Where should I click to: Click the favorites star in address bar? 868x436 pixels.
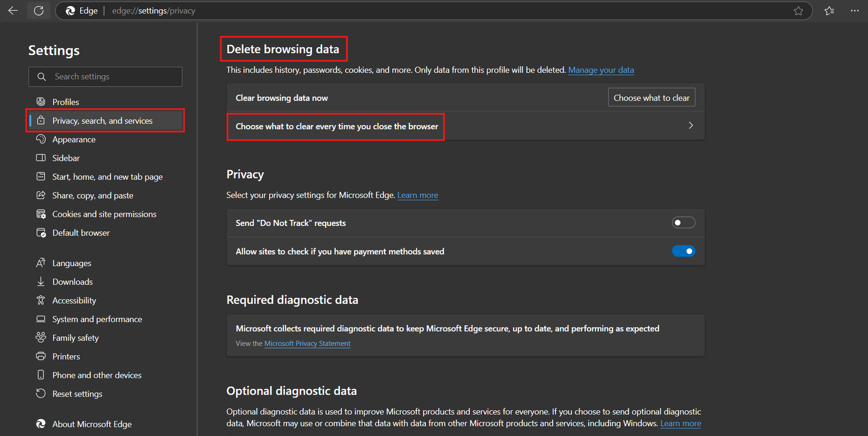(798, 11)
